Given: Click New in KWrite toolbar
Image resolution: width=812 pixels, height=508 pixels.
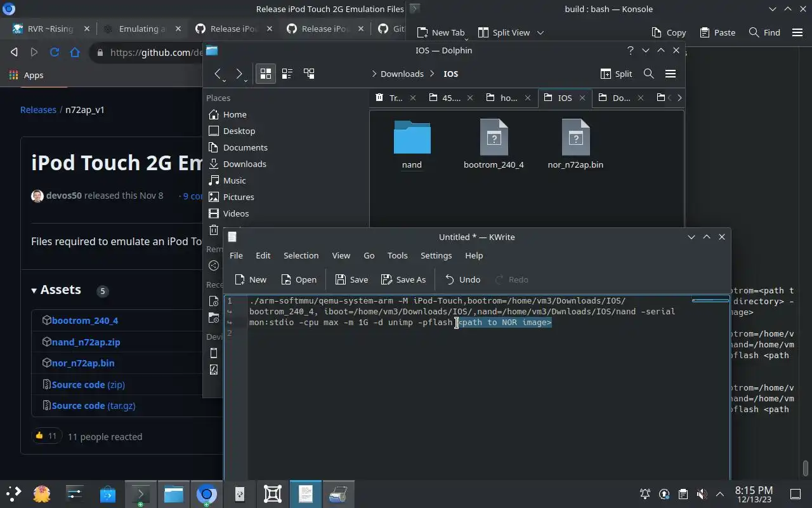Looking at the screenshot, I should coord(251,279).
